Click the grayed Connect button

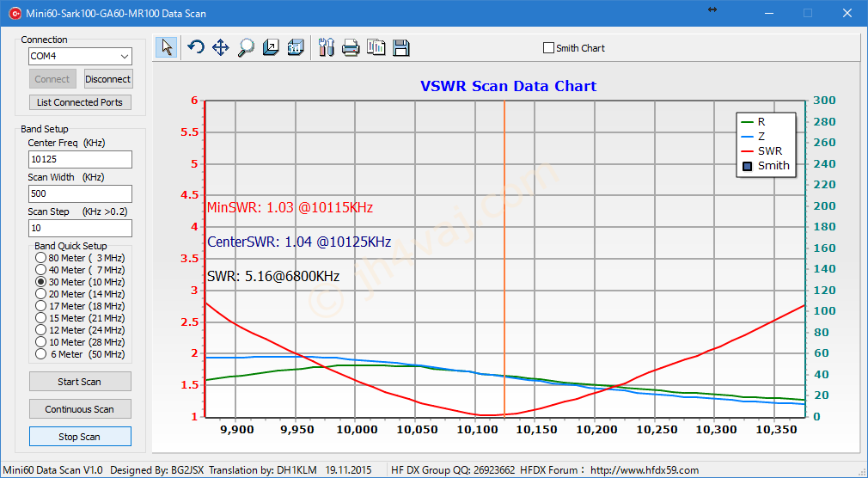point(52,79)
